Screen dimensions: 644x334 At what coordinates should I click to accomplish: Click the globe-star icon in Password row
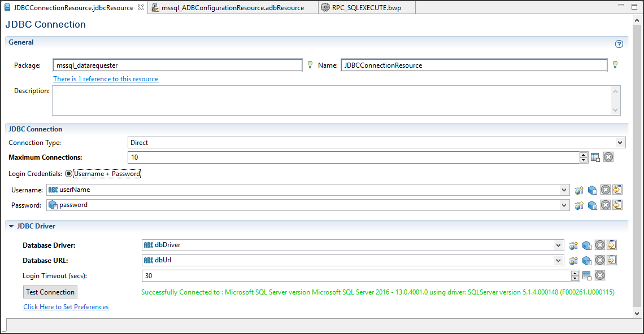pos(579,205)
